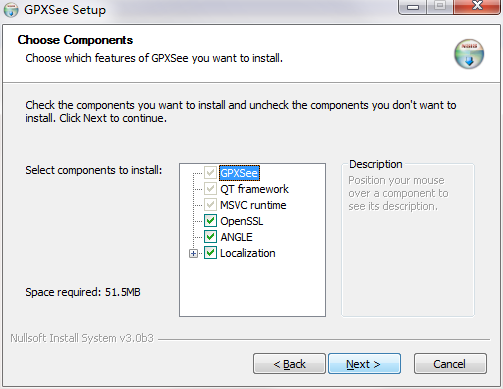Select the MSVC runtime tree item
Screen dimensions: 503x389
tap(253, 205)
